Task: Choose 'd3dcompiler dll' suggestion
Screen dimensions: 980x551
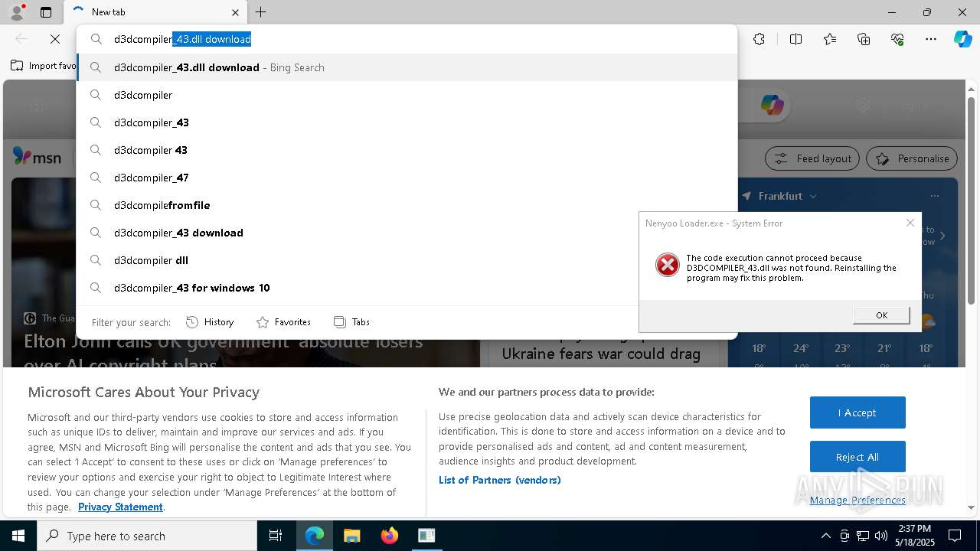Action: pyautogui.click(x=407, y=260)
